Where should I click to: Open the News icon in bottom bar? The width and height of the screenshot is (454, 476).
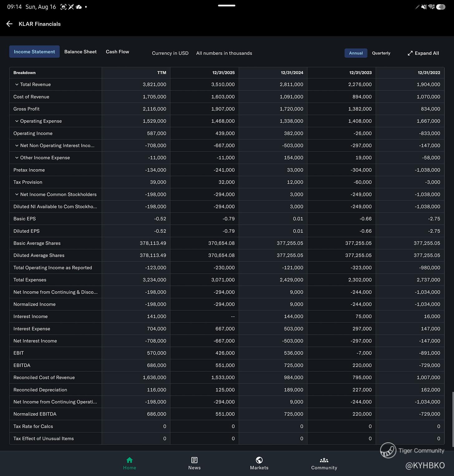194,460
